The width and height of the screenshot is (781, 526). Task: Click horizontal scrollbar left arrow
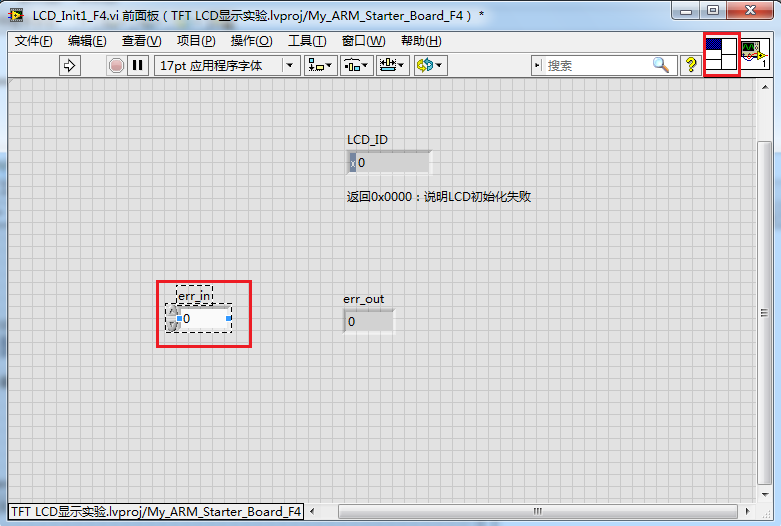click(x=312, y=511)
